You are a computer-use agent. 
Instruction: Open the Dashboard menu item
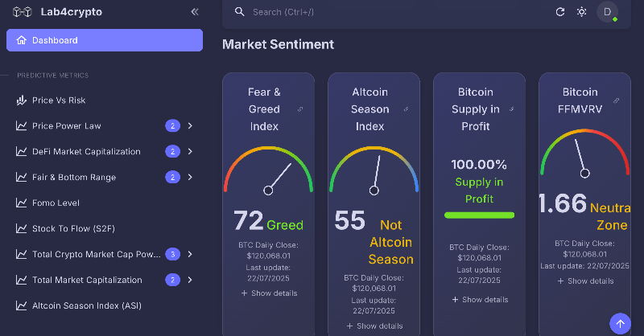point(105,40)
